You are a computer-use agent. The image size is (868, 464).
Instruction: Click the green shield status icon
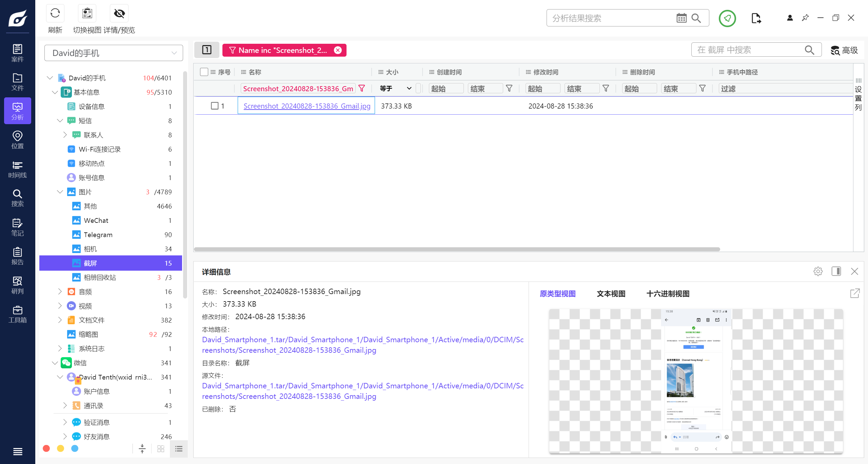pos(727,18)
